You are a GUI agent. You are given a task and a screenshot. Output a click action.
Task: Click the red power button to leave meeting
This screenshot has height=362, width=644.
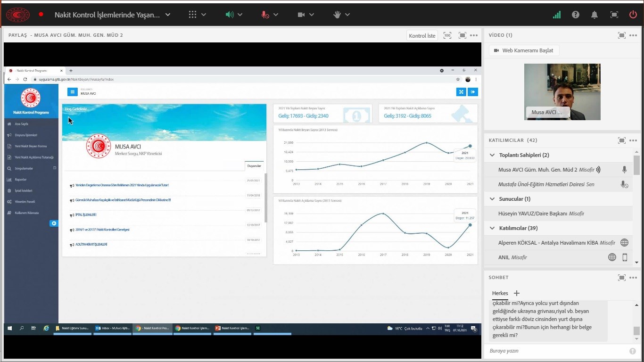[633, 15]
